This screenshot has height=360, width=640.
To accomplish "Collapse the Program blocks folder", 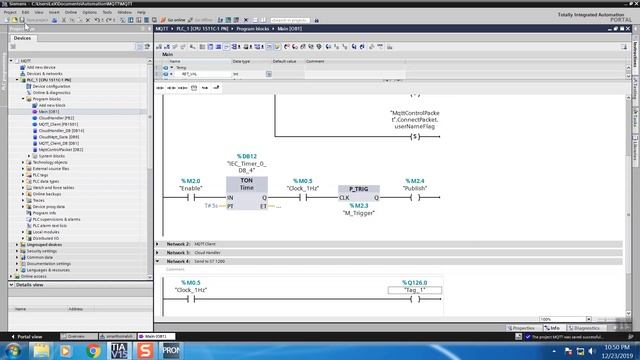I will click(23, 99).
